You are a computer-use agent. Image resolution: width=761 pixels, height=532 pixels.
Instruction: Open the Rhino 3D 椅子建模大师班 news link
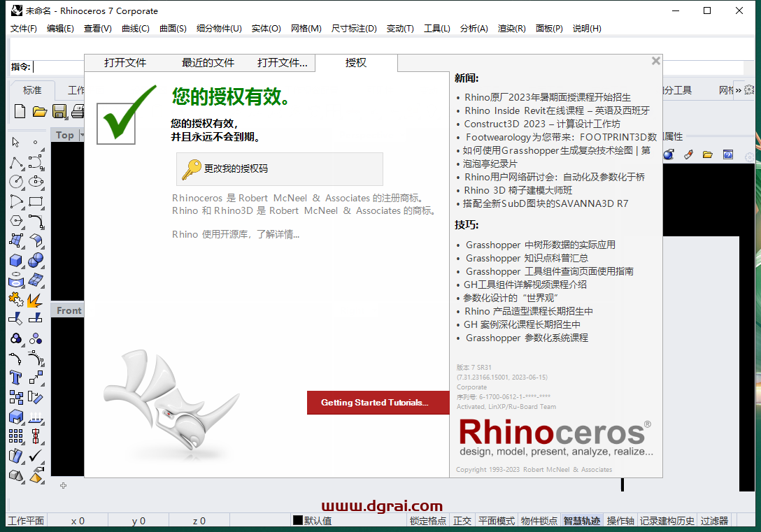(518, 190)
